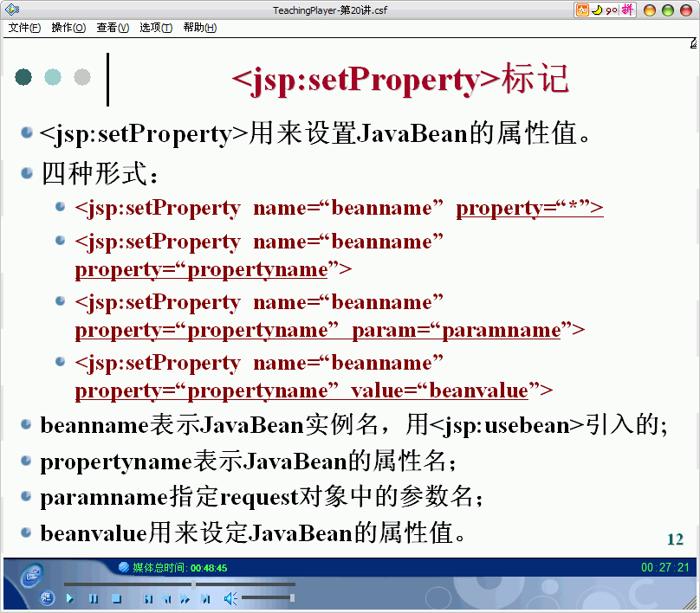Viewport: 700px width, 613px height.
Task: Open the 查看(V) menu
Action: 113,28
